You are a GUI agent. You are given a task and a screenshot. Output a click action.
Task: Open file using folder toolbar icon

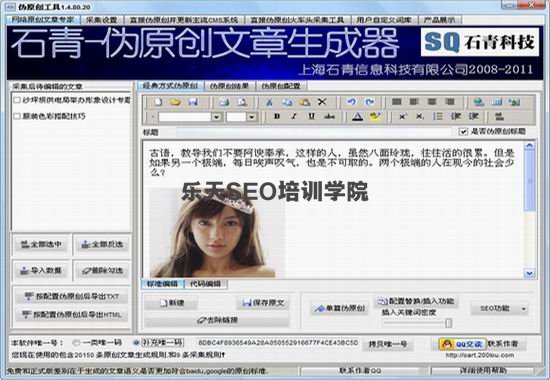click(175, 102)
